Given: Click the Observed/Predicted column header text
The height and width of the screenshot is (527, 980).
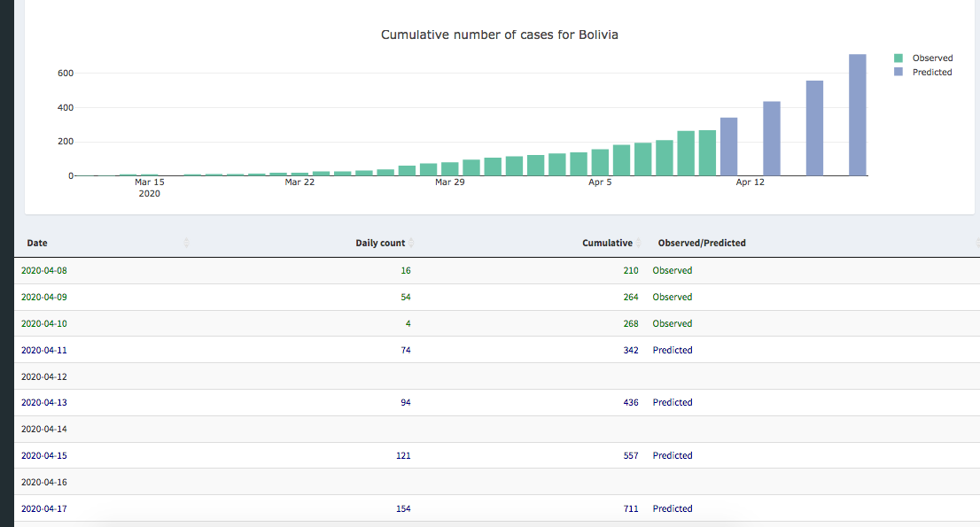Looking at the screenshot, I should point(702,243).
